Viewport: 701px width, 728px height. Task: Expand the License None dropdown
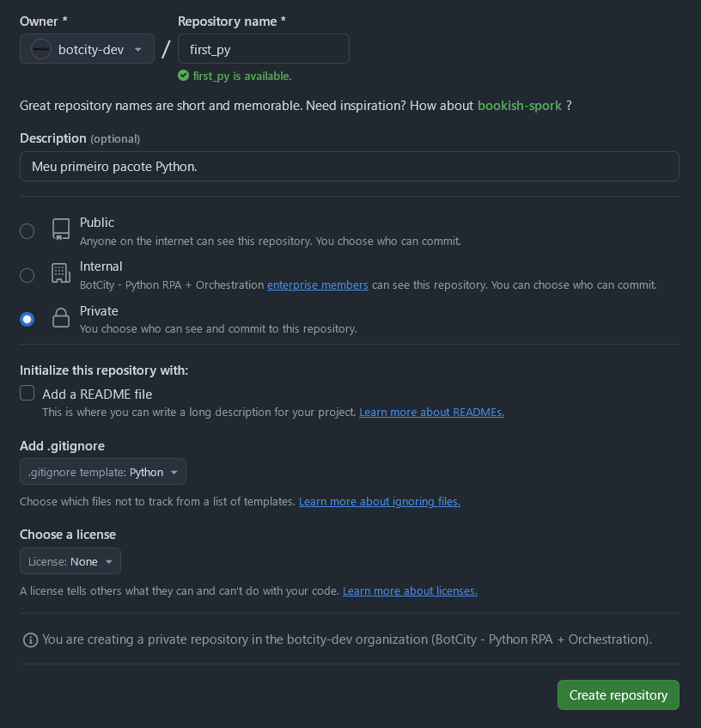(70, 561)
